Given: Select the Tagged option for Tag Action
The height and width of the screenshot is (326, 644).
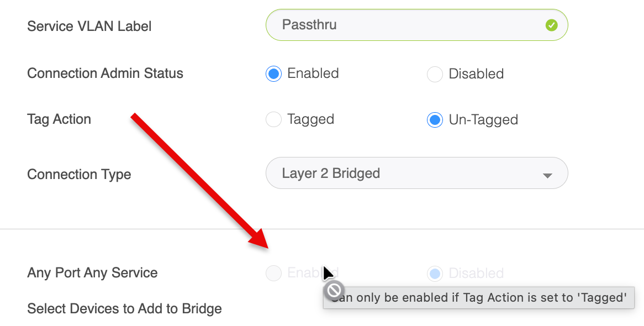Looking at the screenshot, I should 274,119.
